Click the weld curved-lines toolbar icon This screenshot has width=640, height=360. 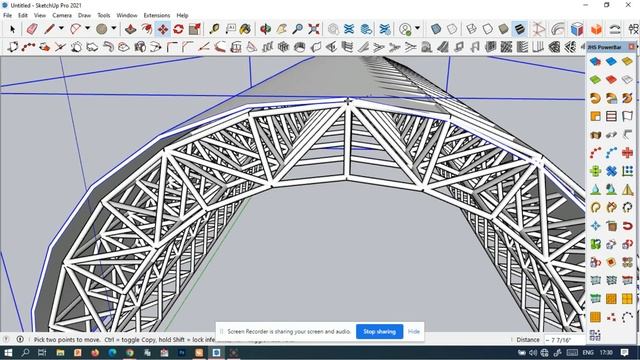point(615,29)
